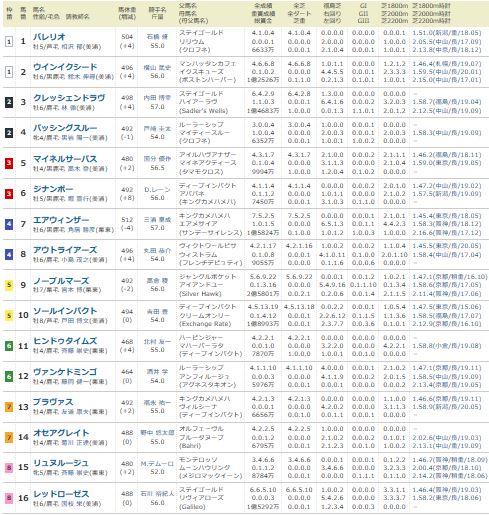Open horse page for バレリオ
489x515 pixels.
coord(49,37)
